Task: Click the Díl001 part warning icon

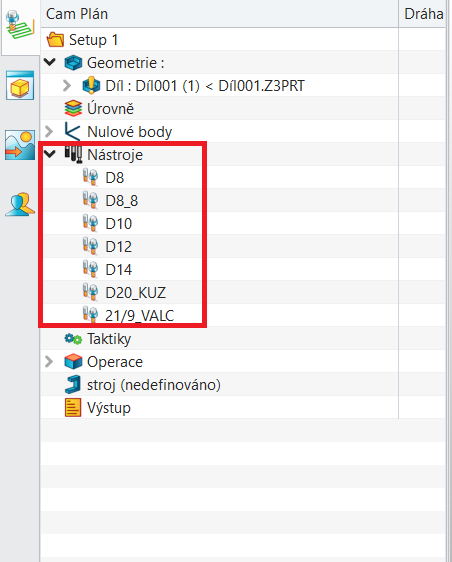Action: [91, 85]
